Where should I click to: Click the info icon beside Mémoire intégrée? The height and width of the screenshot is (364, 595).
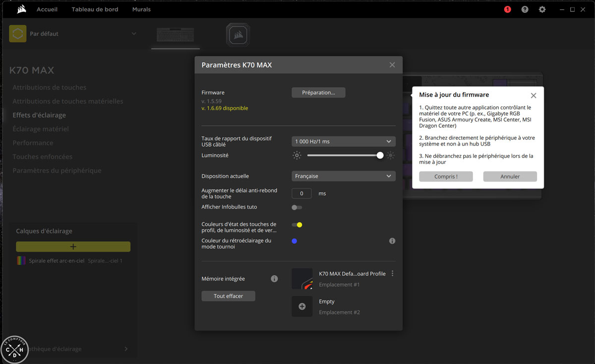pyautogui.click(x=274, y=278)
